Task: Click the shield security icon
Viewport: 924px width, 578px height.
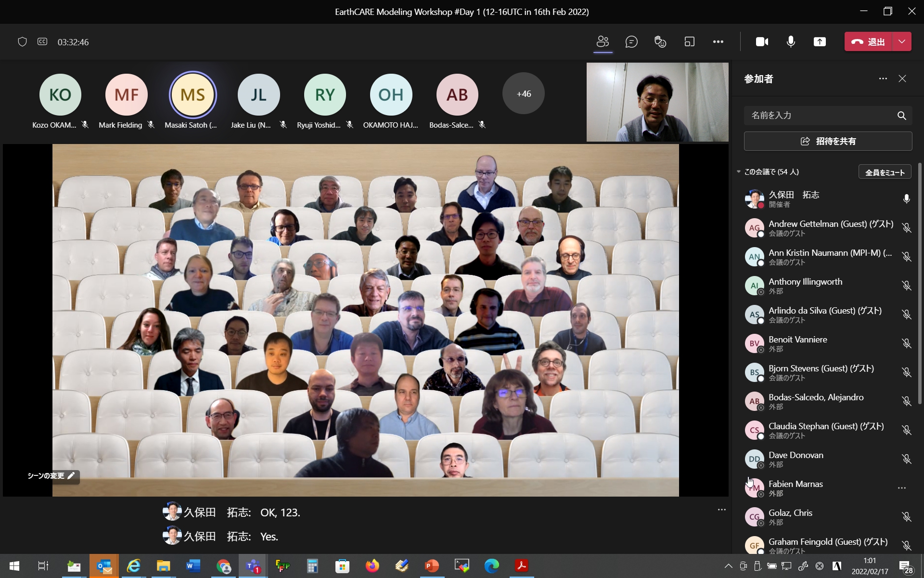Action: [x=22, y=42]
